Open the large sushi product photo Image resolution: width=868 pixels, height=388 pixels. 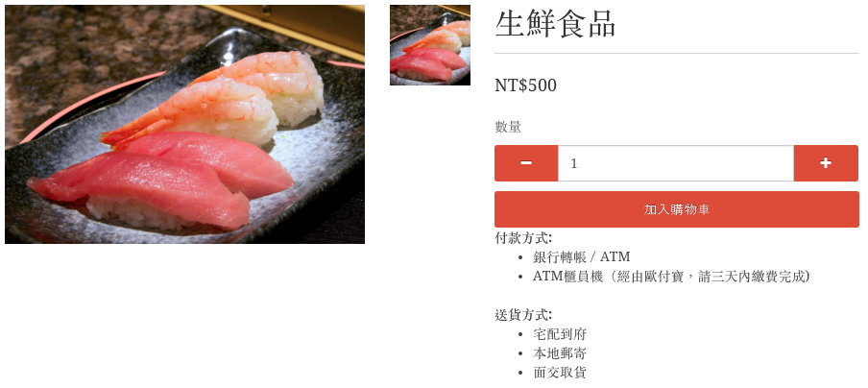click(x=185, y=125)
